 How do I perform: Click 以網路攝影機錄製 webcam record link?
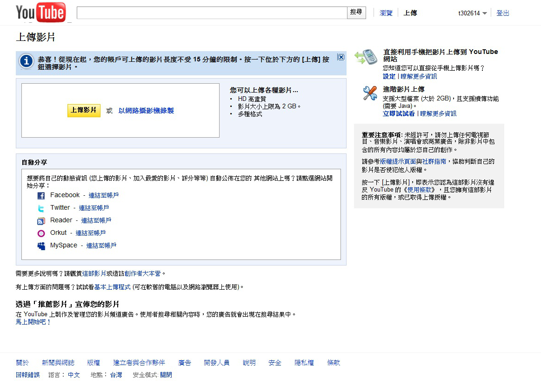coord(146,111)
